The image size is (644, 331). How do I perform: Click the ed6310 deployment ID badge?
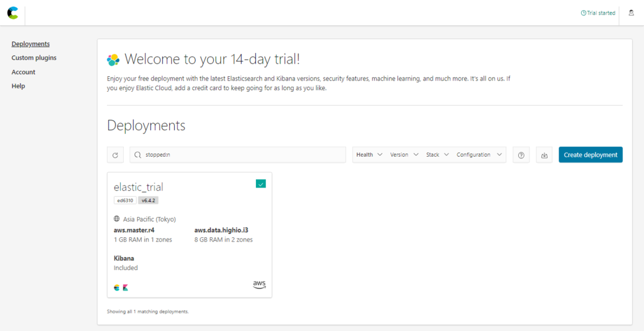pos(125,201)
